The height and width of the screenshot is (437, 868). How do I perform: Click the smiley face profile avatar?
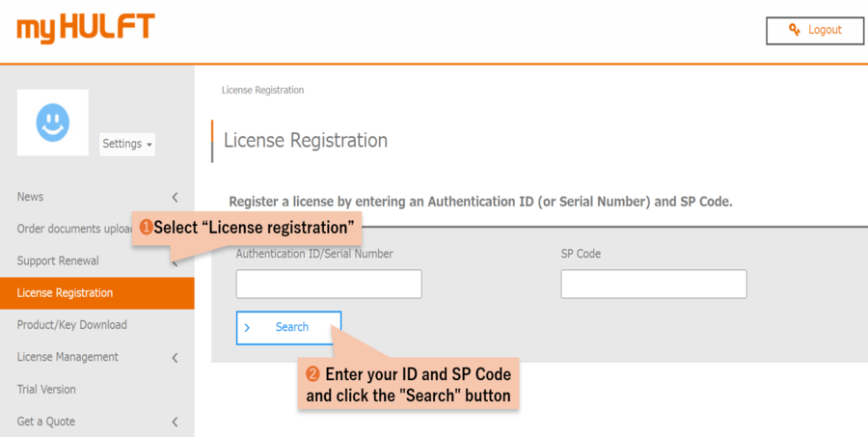click(x=53, y=123)
